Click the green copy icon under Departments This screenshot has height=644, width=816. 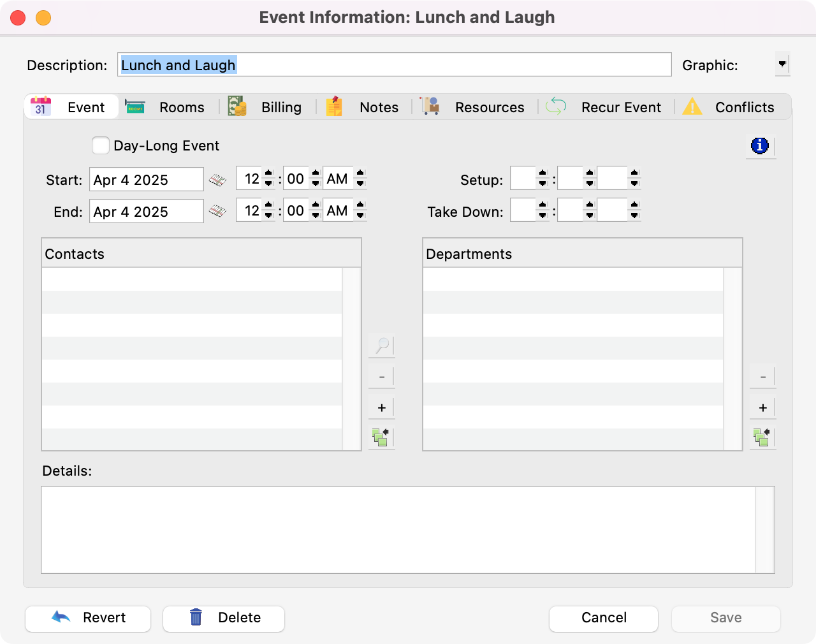(x=762, y=437)
